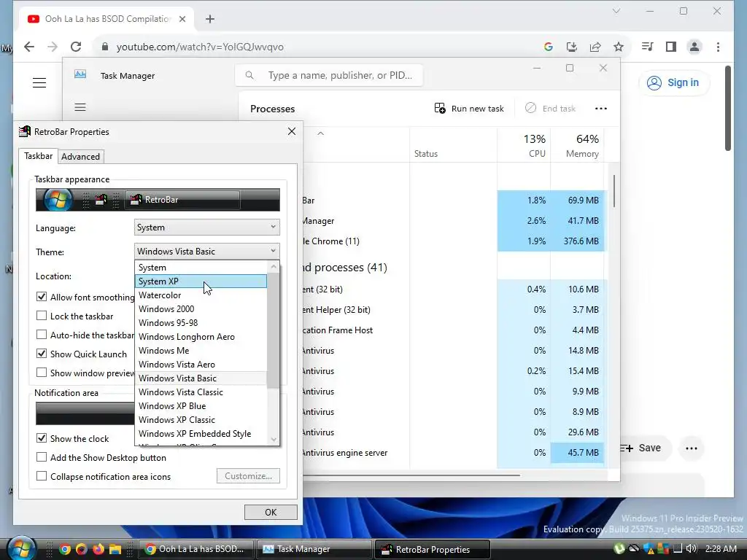Enable Lock the taskbar checkbox
Viewport: 747px width, 560px height.
point(42,316)
